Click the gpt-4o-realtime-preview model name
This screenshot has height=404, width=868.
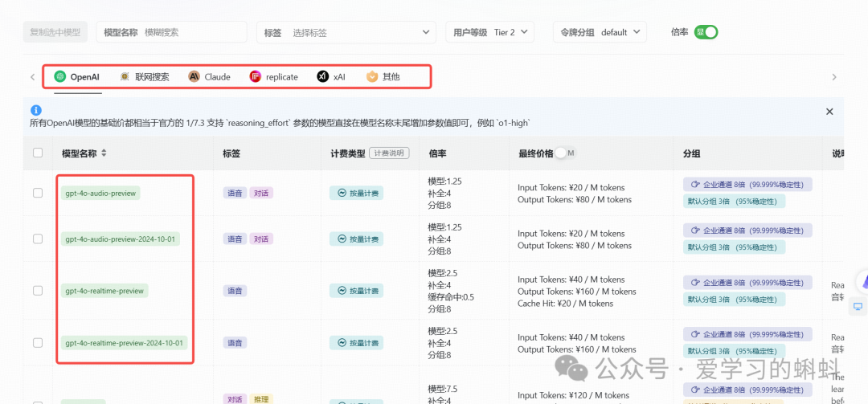[104, 291]
